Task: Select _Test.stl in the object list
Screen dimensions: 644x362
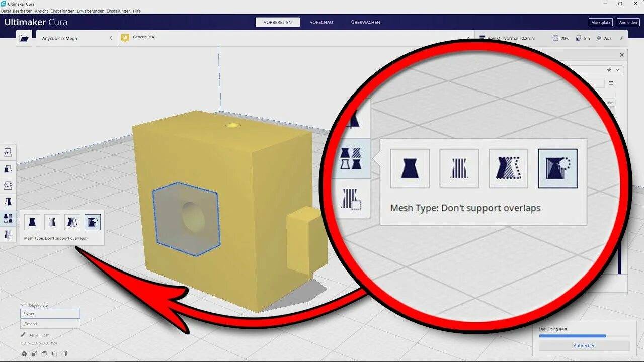Action: (x=50, y=324)
